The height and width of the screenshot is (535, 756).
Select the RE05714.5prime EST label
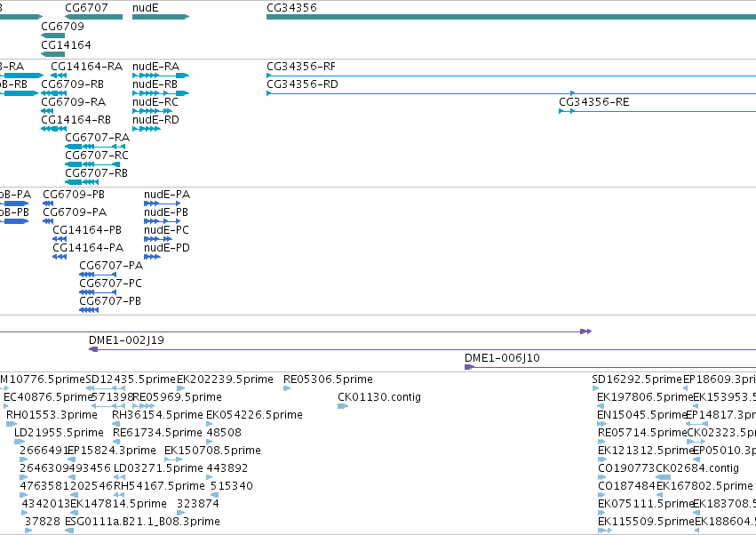click(642, 433)
